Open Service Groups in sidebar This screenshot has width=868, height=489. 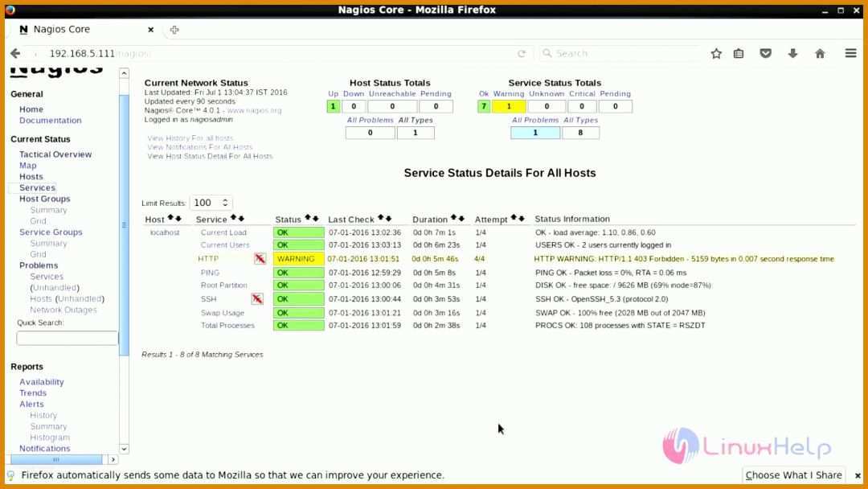[51, 232]
